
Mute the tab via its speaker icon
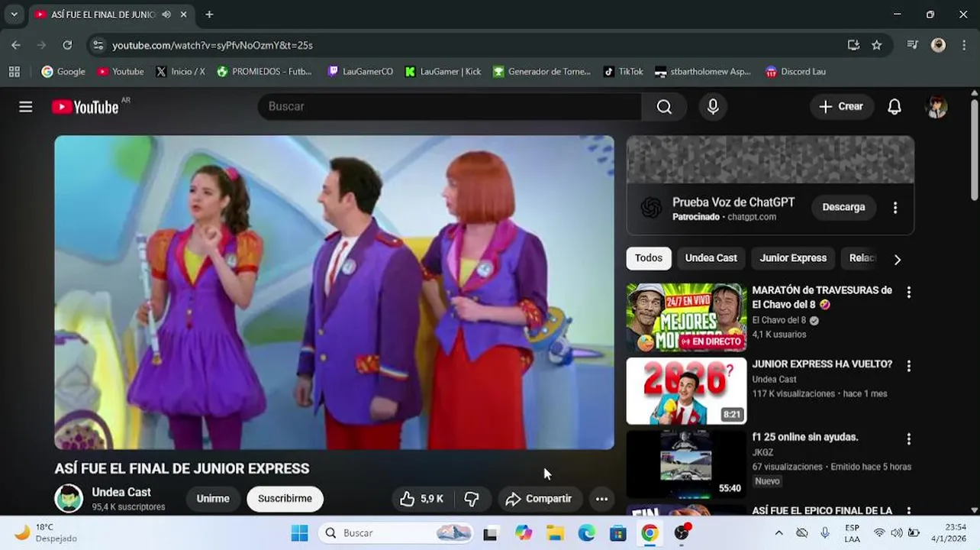click(x=166, y=15)
